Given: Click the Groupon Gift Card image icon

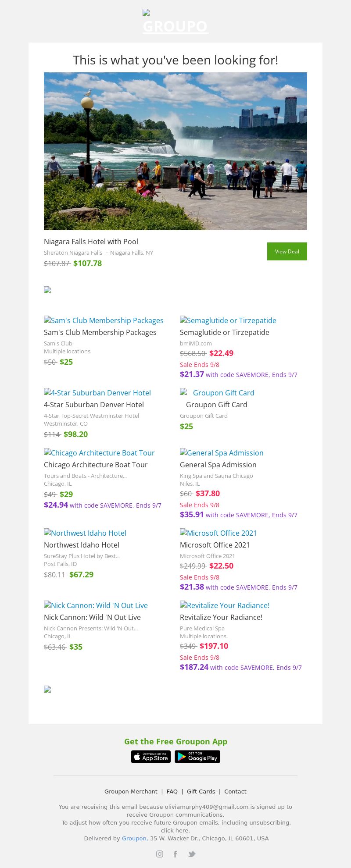Looking at the screenshot, I should (x=183, y=392).
